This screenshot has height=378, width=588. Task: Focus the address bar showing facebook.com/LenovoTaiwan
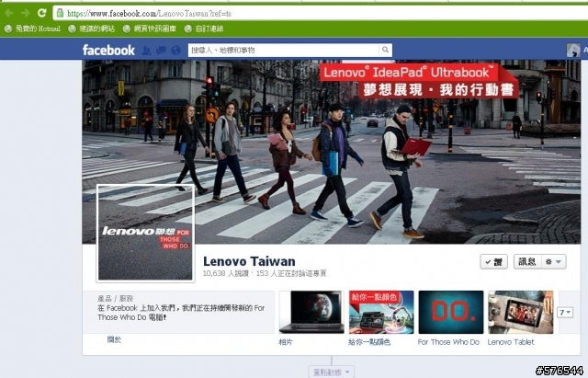coord(321,13)
